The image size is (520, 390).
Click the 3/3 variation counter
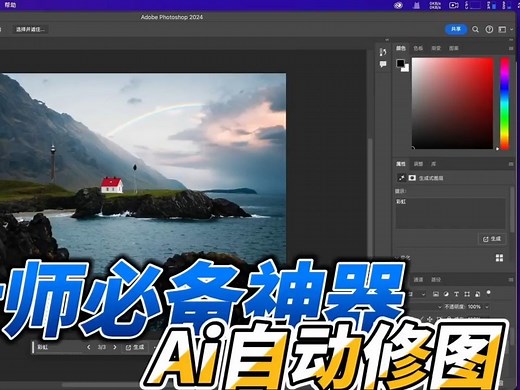102,347
